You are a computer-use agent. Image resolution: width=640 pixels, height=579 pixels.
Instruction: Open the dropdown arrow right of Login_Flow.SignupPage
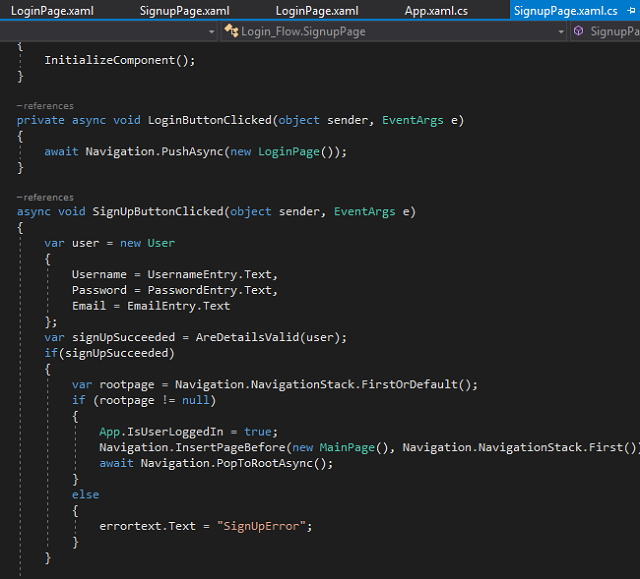click(561, 32)
